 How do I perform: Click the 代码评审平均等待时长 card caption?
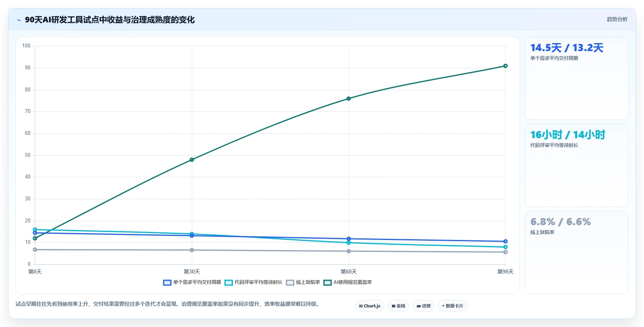(x=554, y=145)
